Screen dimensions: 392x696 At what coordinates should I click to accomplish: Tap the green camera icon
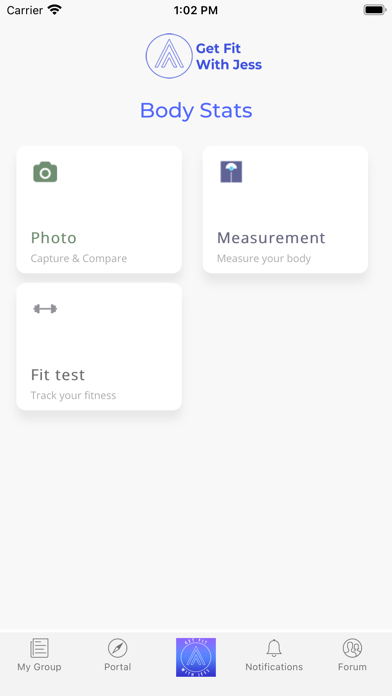(45, 172)
